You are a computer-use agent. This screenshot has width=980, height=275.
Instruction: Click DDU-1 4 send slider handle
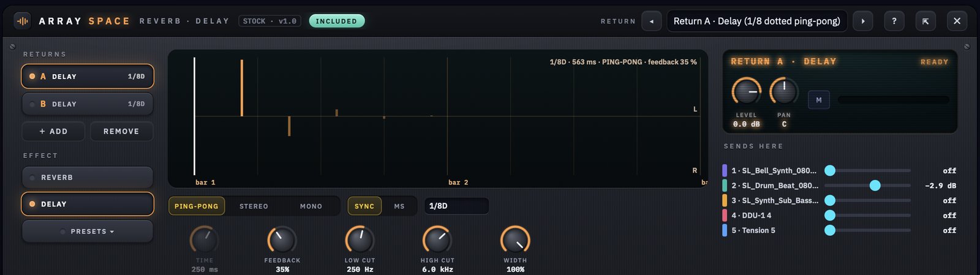(x=830, y=215)
